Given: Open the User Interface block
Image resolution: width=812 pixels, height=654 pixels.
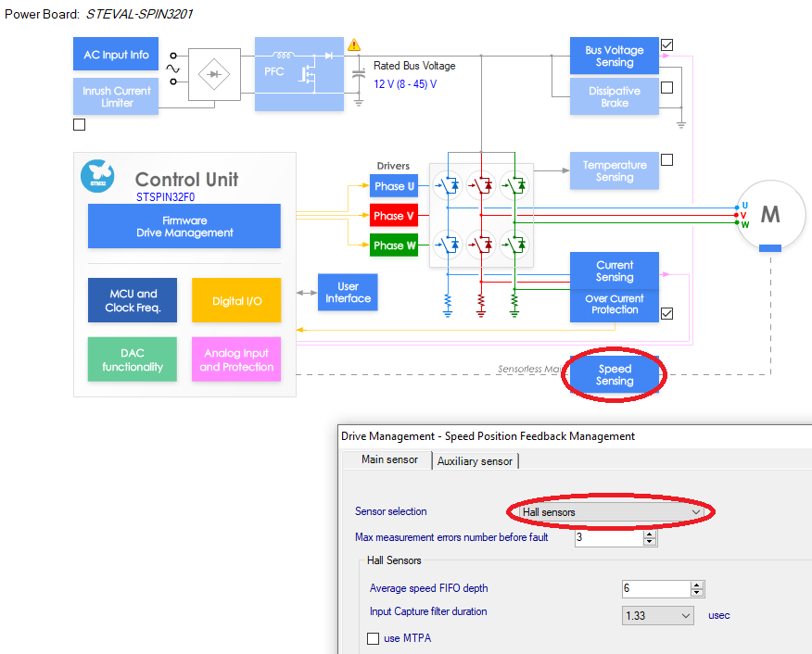Looking at the screenshot, I should click(348, 293).
